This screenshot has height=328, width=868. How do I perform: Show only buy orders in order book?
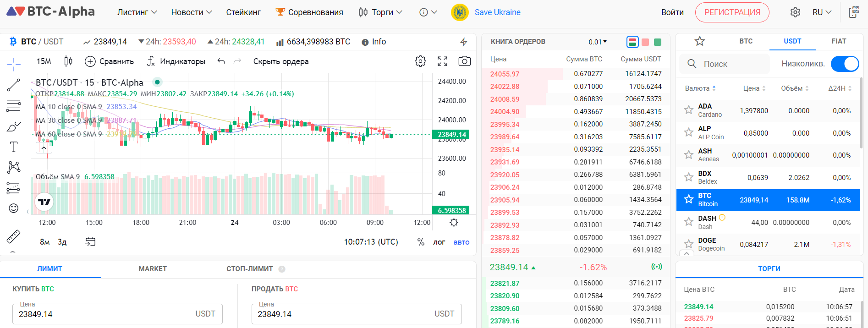pos(658,42)
